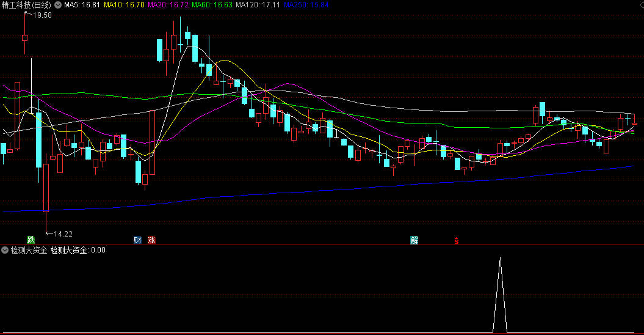Click the green 跌 event marker

[x=31, y=240]
